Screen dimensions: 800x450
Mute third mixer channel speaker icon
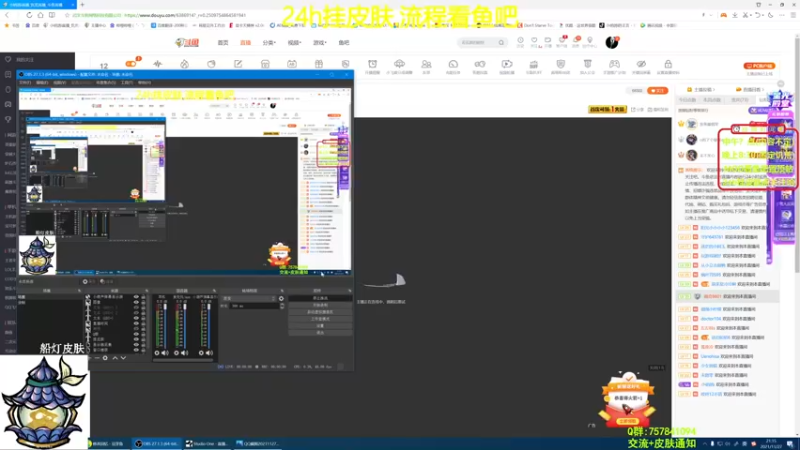click(209, 353)
